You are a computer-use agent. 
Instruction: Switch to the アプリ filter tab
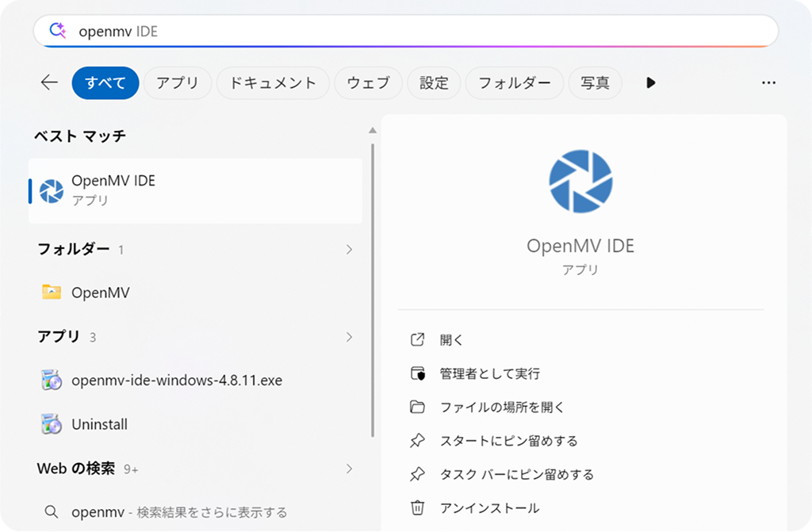[x=177, y=83]
